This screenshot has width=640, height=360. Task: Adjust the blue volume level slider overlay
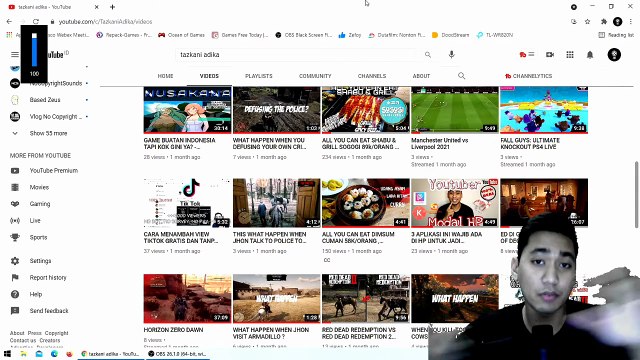click(x=34, y=49)
